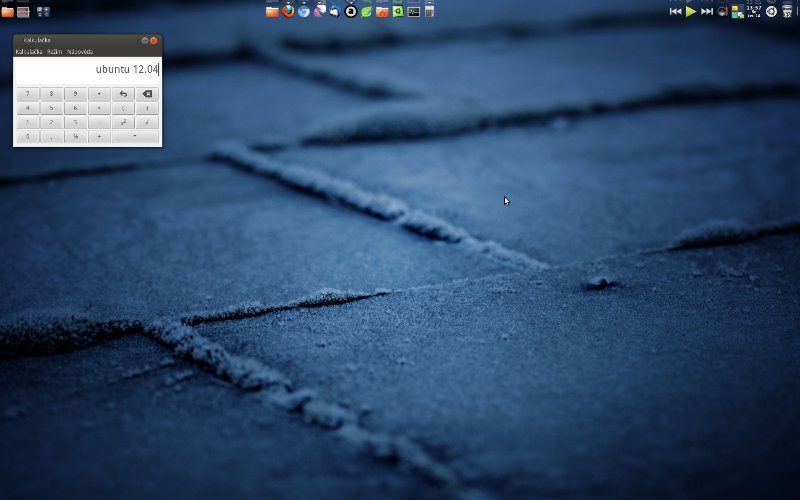Open the Chromium browser dock icon
Screen dimensions: 800x500
click(x=304, y=11)
